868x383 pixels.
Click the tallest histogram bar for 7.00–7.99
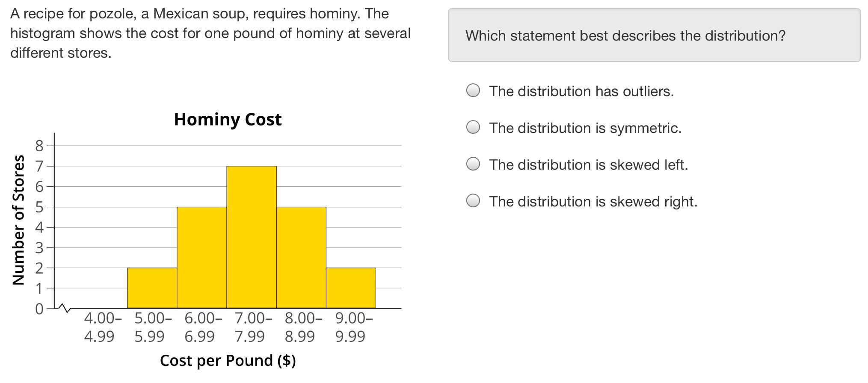[252, 237]
